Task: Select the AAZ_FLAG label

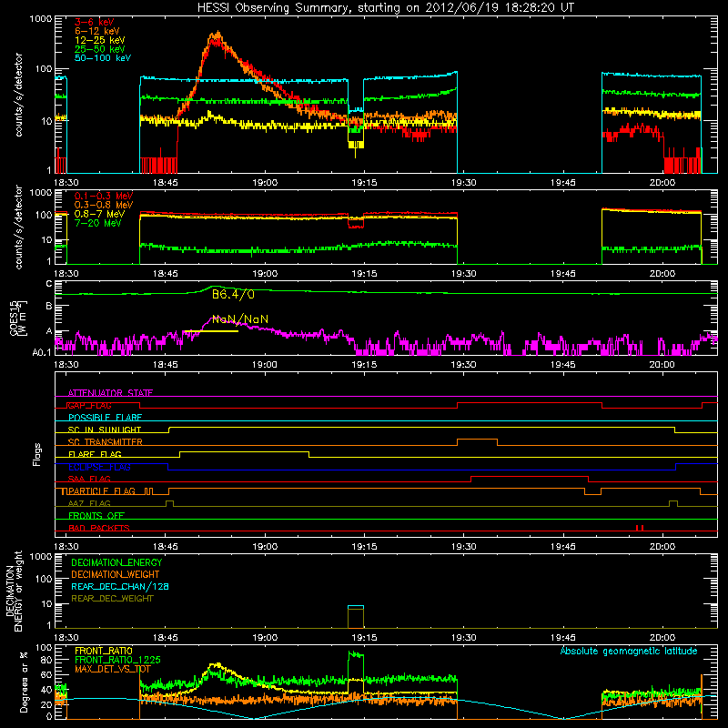Action: click(89, 503)
